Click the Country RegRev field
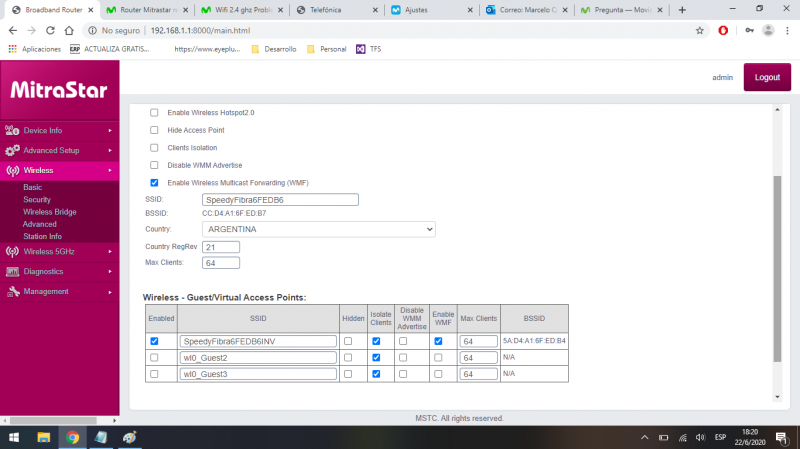This screenshot has height=449, width=800. coord(221,247)
